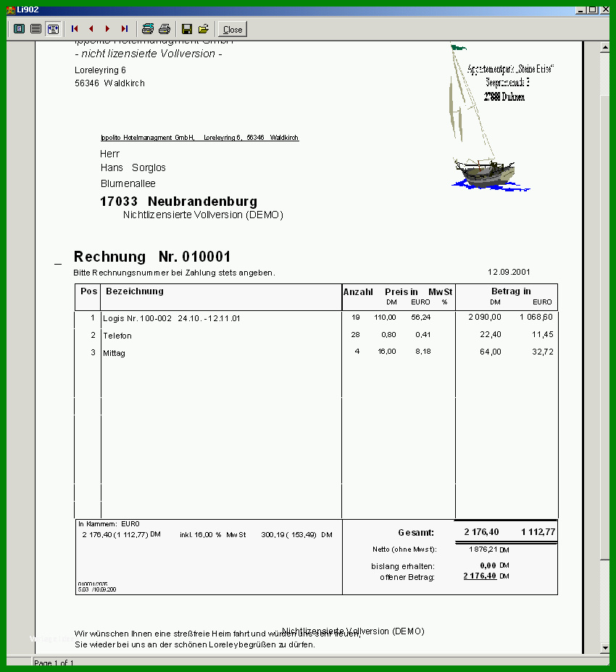Maximize the Li902 preview window

tap(593, 10)
